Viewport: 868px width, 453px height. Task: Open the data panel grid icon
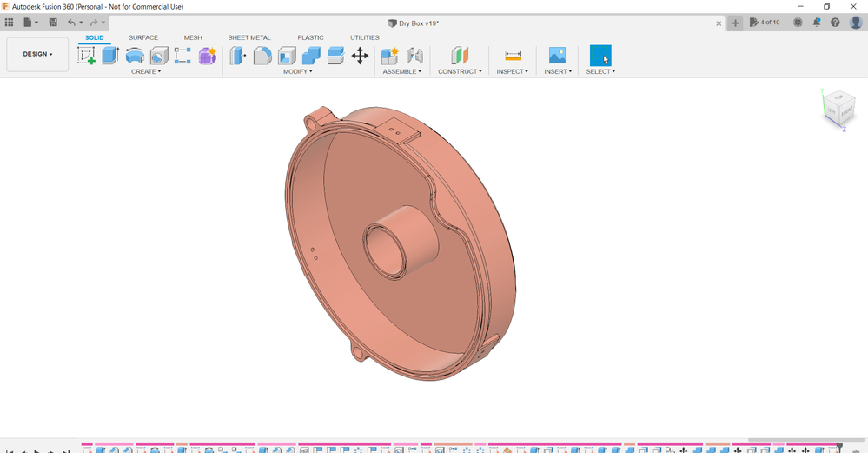pos(9,23)
